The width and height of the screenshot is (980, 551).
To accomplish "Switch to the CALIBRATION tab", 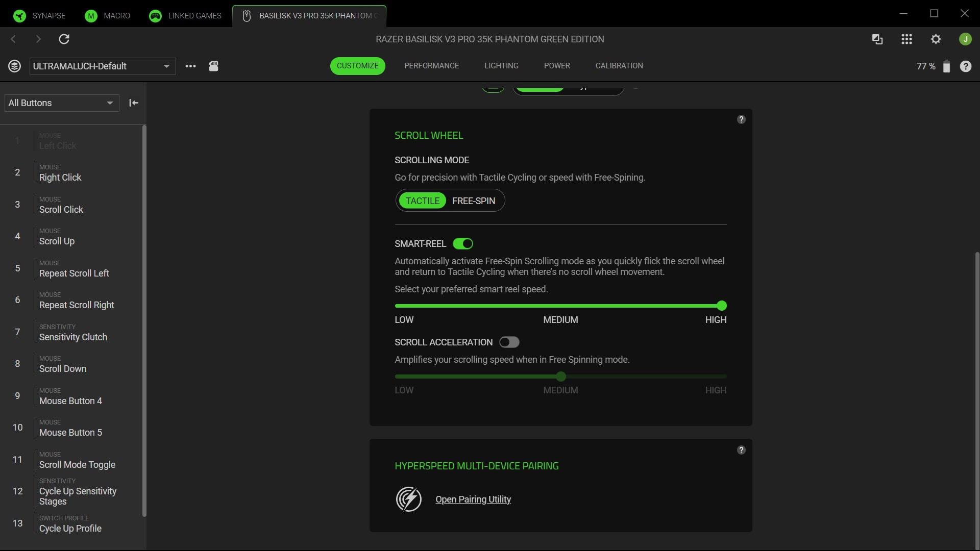I will tap(619, 65).
